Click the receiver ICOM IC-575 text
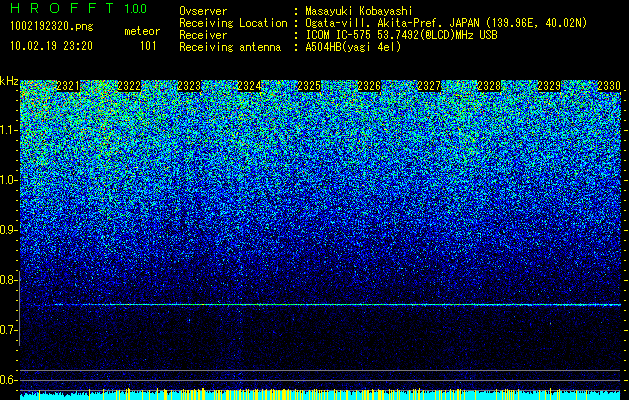Screen dimensions: 629x400 click(x=401, y=35)
